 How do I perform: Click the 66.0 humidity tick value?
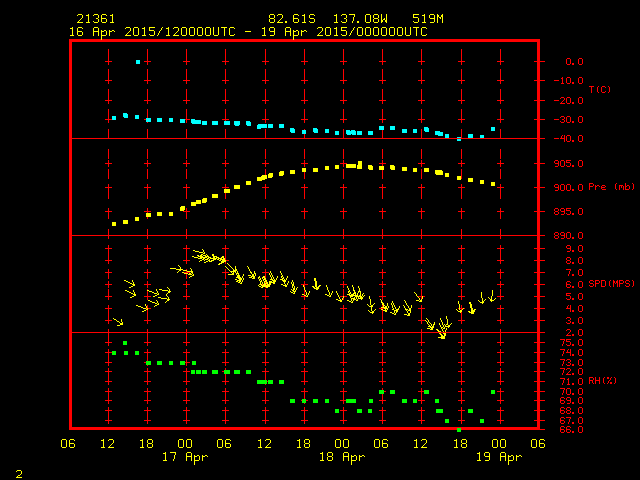(x=571, y=430)
